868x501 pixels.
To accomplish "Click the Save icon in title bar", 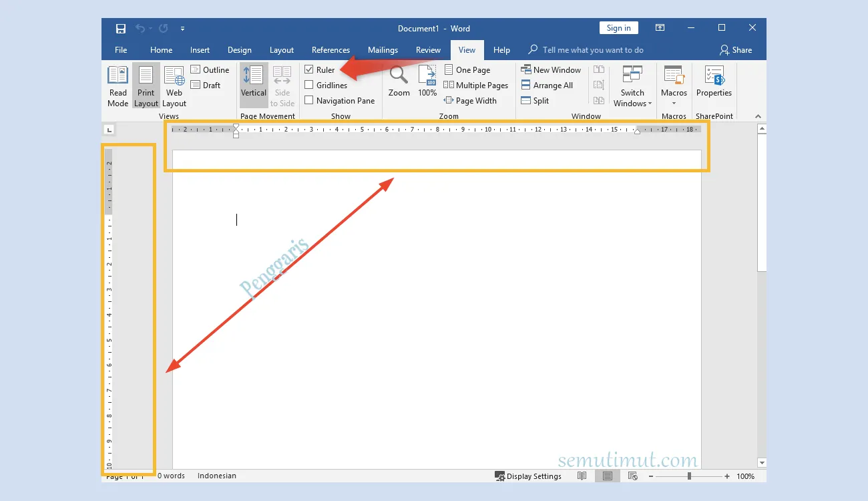I will click(x=121, y=29).
